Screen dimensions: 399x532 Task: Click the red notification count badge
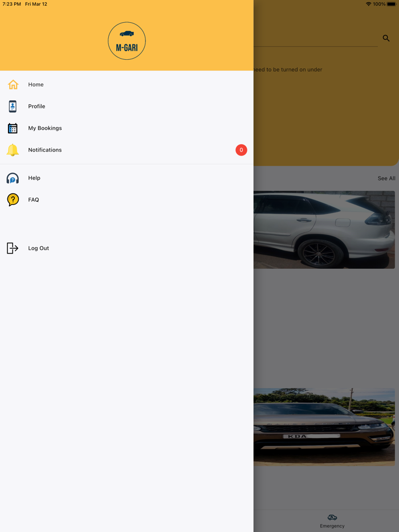[x=241, y=150]
